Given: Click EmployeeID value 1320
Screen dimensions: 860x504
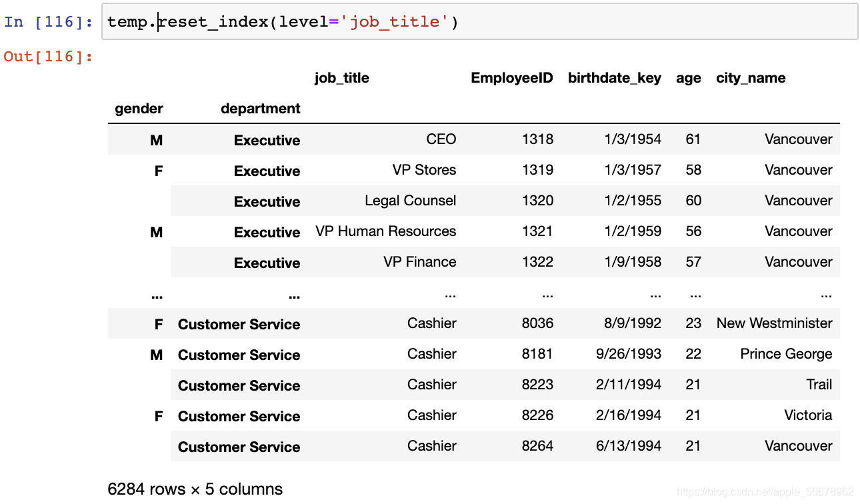Looking at the screenshot, I should (x=538, y=201).
